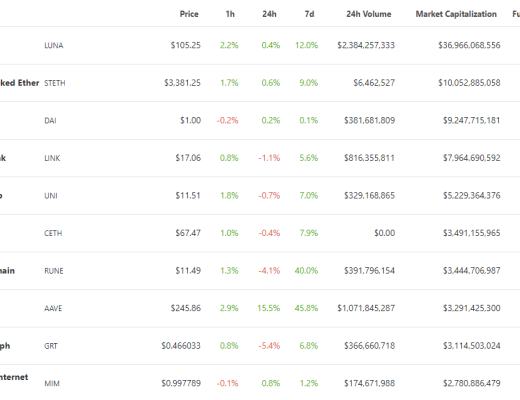Click MIM's -0.1% 1h change
The height and width of the screenshot is (400, 520).
(227, 383)
